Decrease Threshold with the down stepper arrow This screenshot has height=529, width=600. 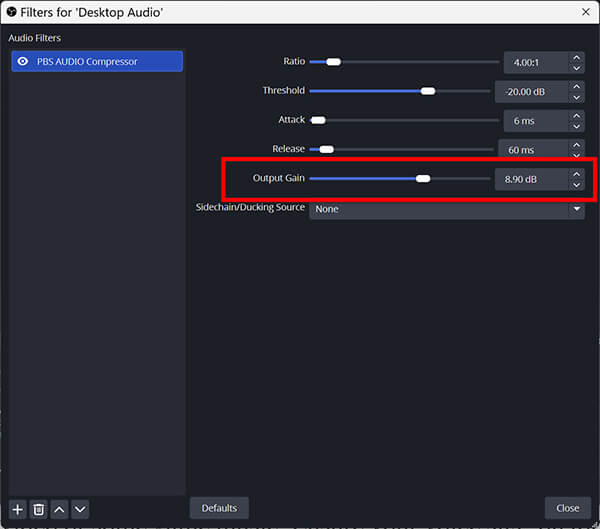(x=577, y=98)
